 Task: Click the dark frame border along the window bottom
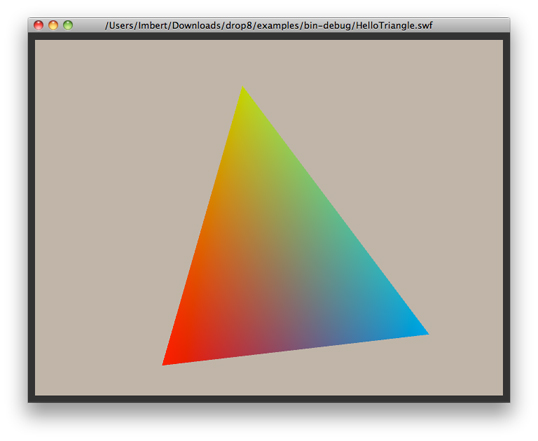(269, 399)
